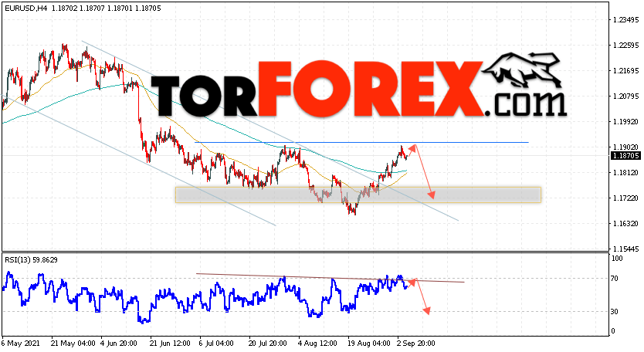The width and height of the screenshot is (644, 352).
Task: Click the date label 4 Aug 12:00
Action: (317, 343)
